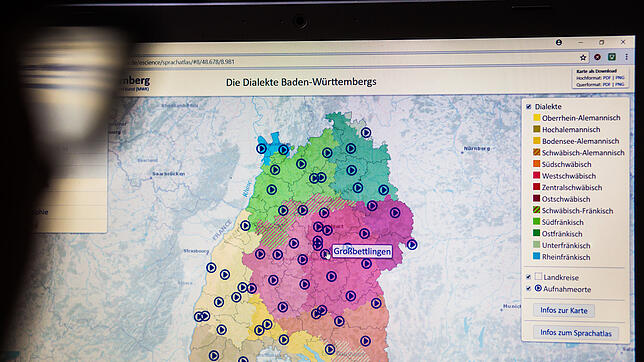Screen dimensions: 644x362
Task: Click the green extension icon in toolbar
Action: tap(612, 57)
